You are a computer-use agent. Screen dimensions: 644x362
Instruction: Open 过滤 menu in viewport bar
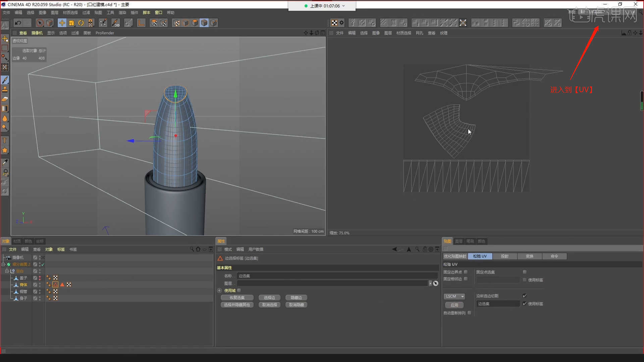coord(75,33)
